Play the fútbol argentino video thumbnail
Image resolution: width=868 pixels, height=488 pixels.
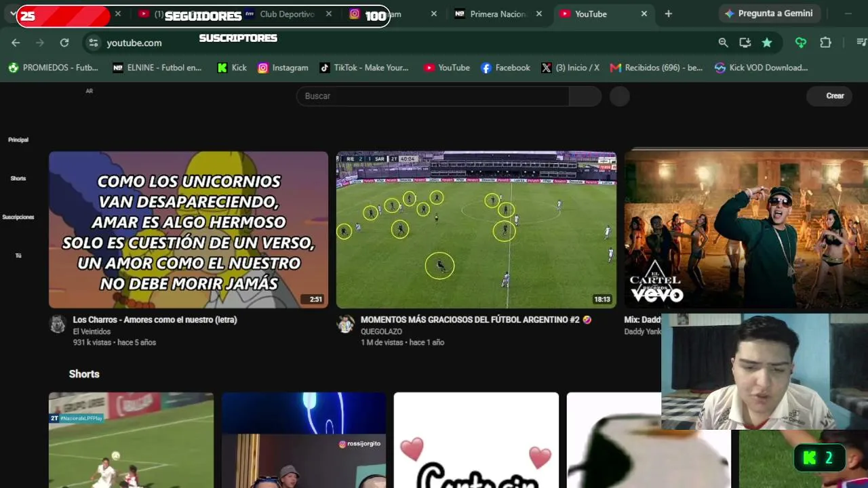(x=476, y=230)
